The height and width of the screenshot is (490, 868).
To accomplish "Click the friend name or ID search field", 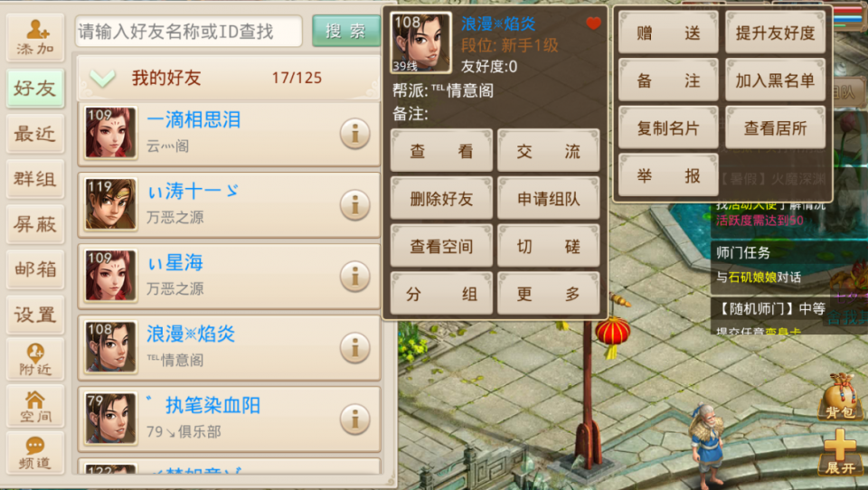I will [x=189, y=31].
